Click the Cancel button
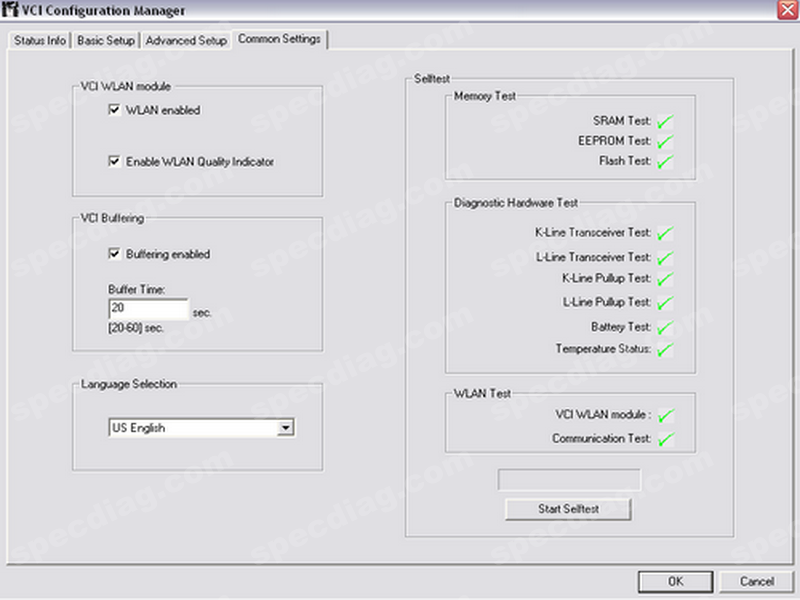Viewport: 800px width, 600px height. point(757,581)
